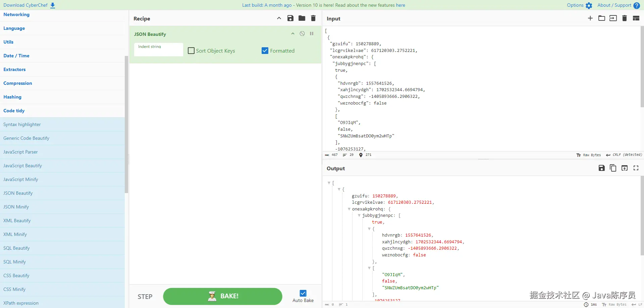
Task: Collapse the first object in output
Action: tap(339, 189)
